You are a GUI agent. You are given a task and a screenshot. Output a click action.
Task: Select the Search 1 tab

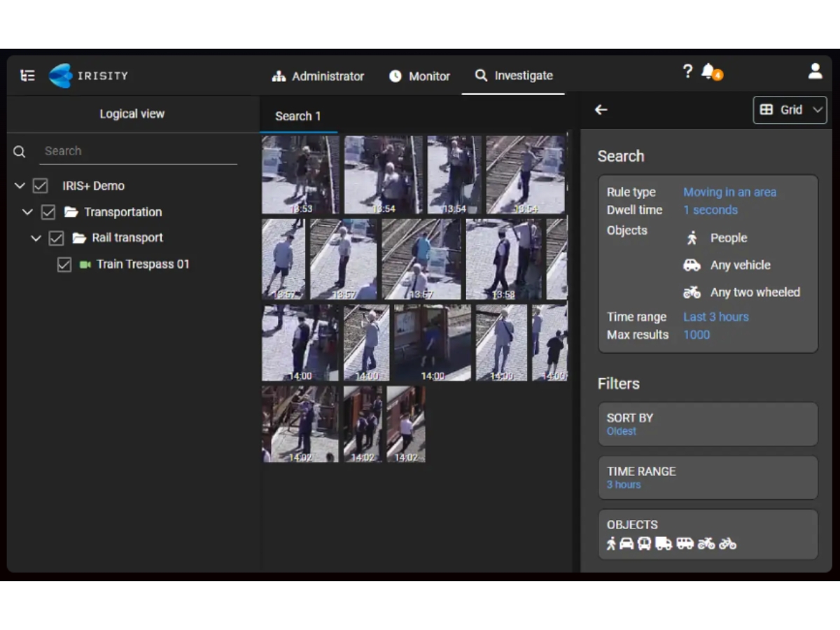click(298, 116)
